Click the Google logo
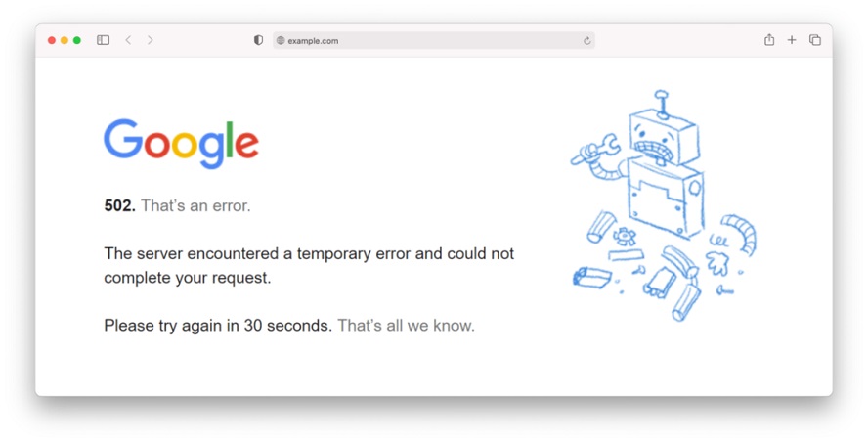This screenshot has width=868, height=443. click(x=181, y=143)
